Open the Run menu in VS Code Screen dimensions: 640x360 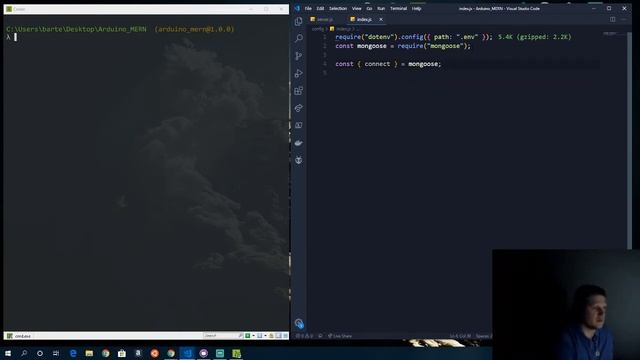click(381, 8)
